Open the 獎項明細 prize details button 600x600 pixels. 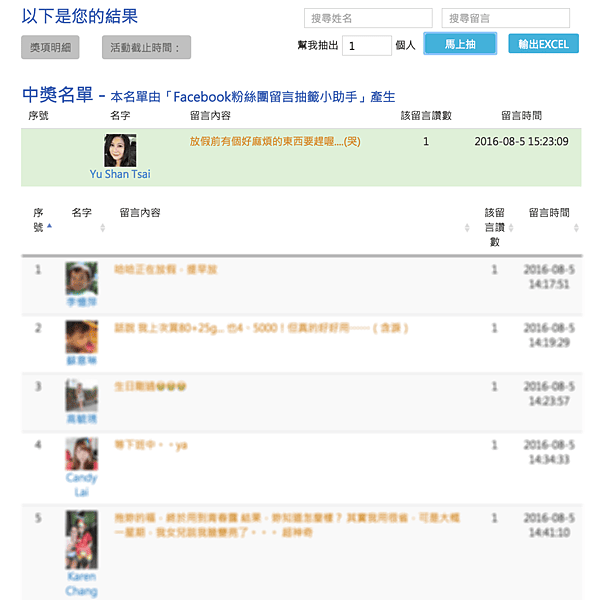[x=49, y=47]
